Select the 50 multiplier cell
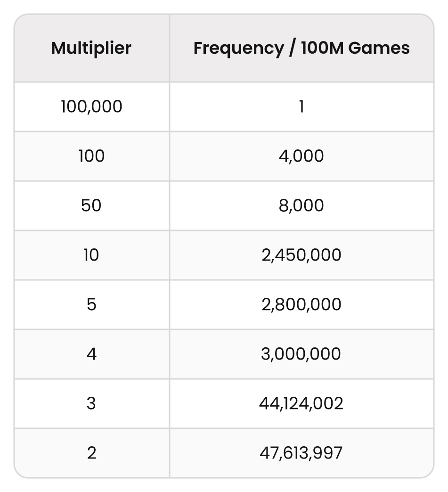The height and width of the screenshot is (492, 448). [91, 206]
